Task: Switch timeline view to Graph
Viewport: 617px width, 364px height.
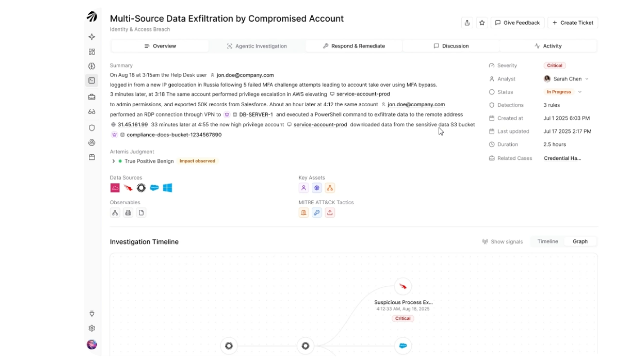Action: pyautogui.click(x=580, y=241)
